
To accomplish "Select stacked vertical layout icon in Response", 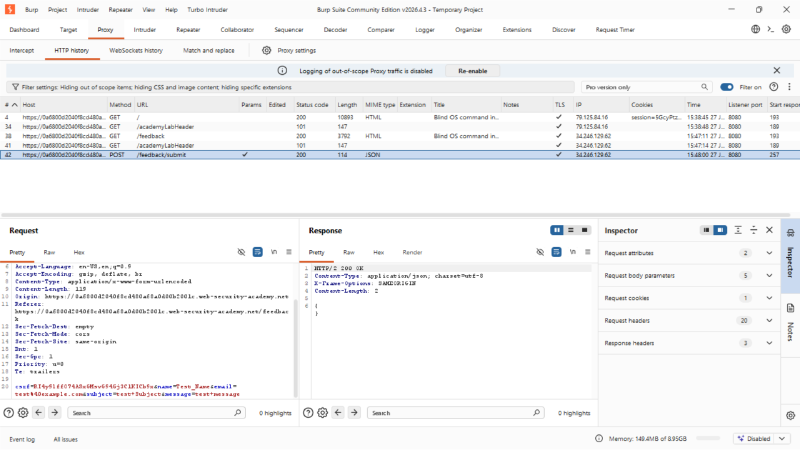I will tap(571, 230).
